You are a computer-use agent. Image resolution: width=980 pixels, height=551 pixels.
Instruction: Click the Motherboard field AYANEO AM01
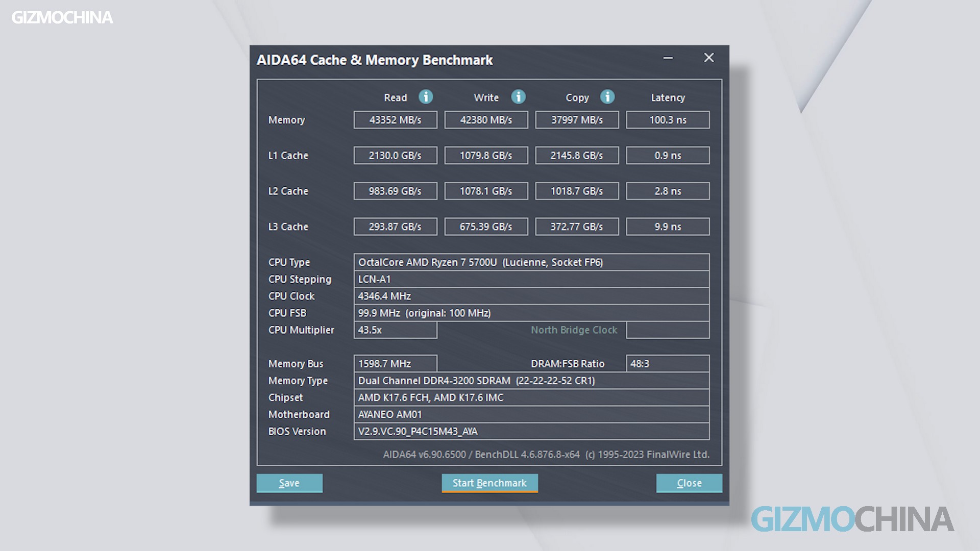[x=531, y=414]
